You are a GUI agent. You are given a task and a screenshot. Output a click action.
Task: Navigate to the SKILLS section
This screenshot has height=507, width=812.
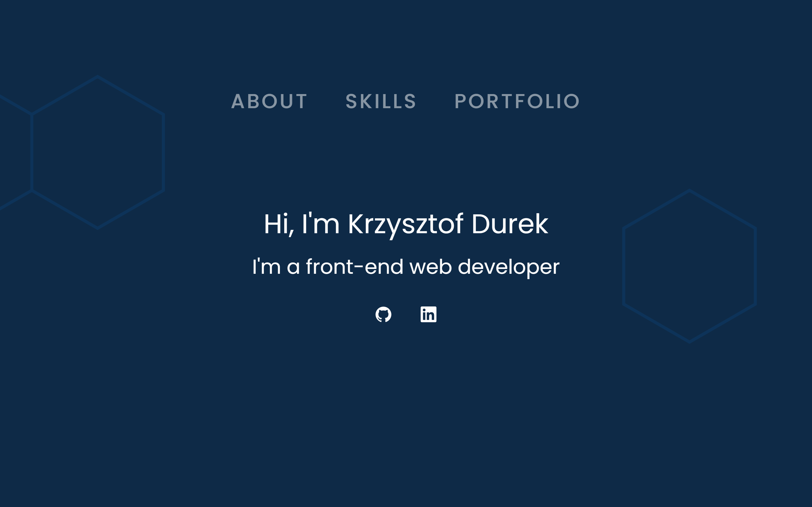click(x=381, y=101)
